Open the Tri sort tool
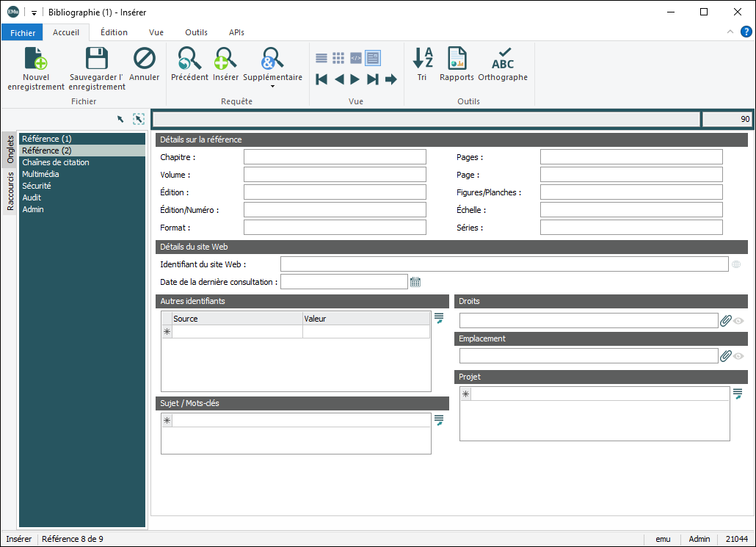 tap(422, 59)
